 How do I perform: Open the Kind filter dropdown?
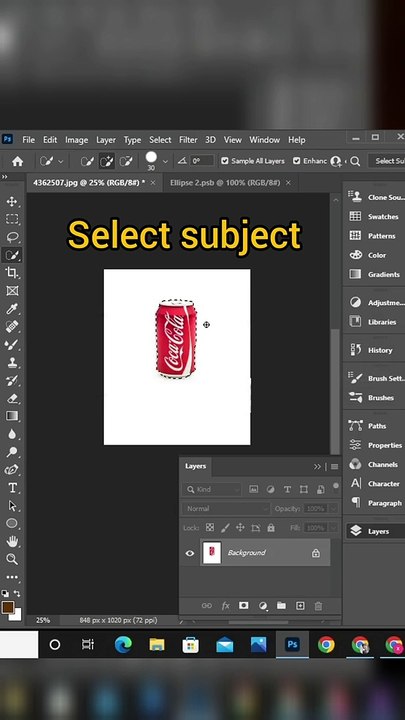pos(212,489)
